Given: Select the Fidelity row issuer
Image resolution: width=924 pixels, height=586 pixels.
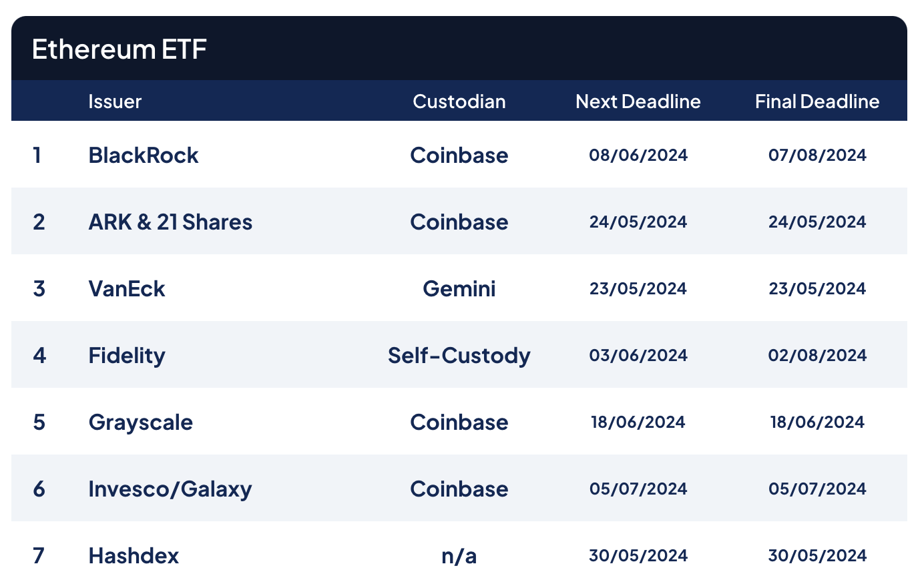Looking at the screenshot, I should click(127, 356).
